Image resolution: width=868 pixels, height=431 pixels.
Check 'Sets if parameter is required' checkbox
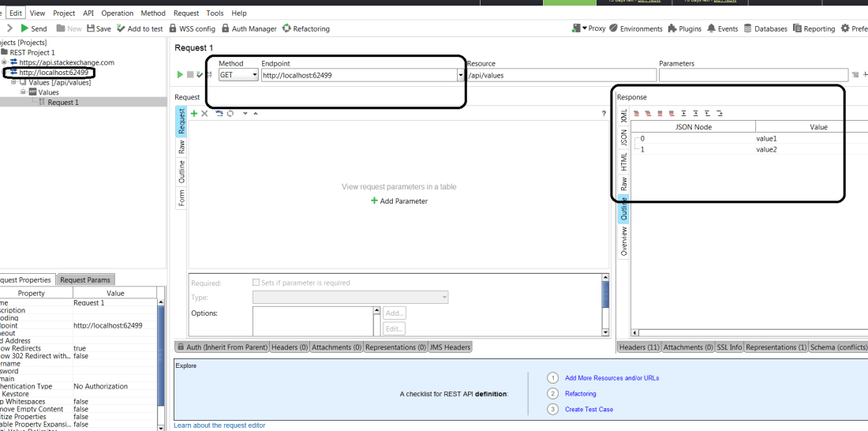(256, 283)
